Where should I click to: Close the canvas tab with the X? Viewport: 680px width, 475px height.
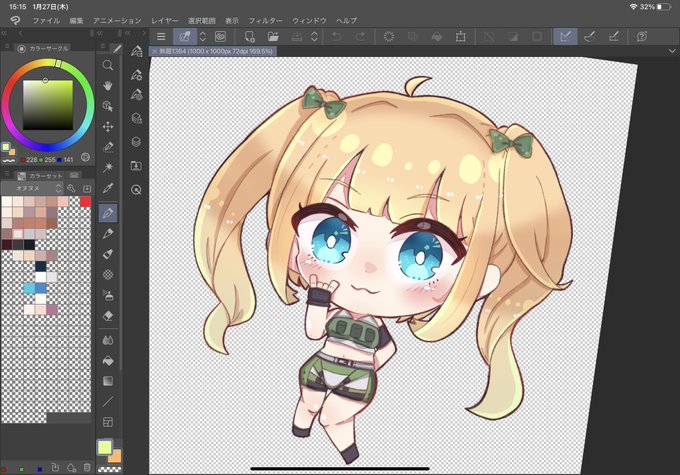click(154, 51)
